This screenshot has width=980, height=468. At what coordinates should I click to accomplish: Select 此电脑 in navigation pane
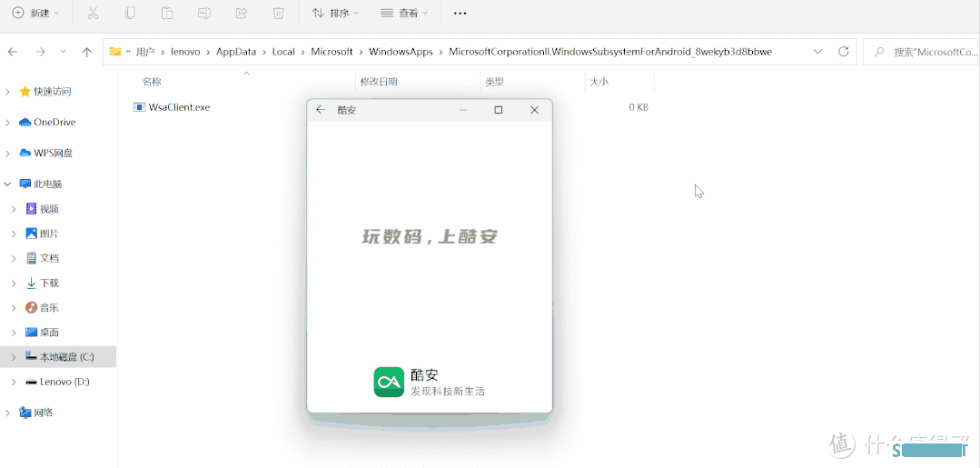coord(47,184)
